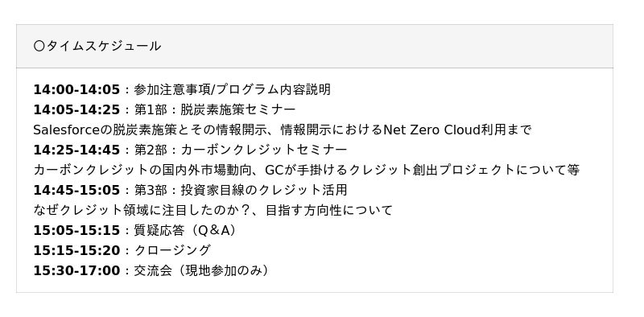Image resolution: width=644 pixels, height=317 pixels.
Task: Click the クロージング text
Action: pos(172,250)
